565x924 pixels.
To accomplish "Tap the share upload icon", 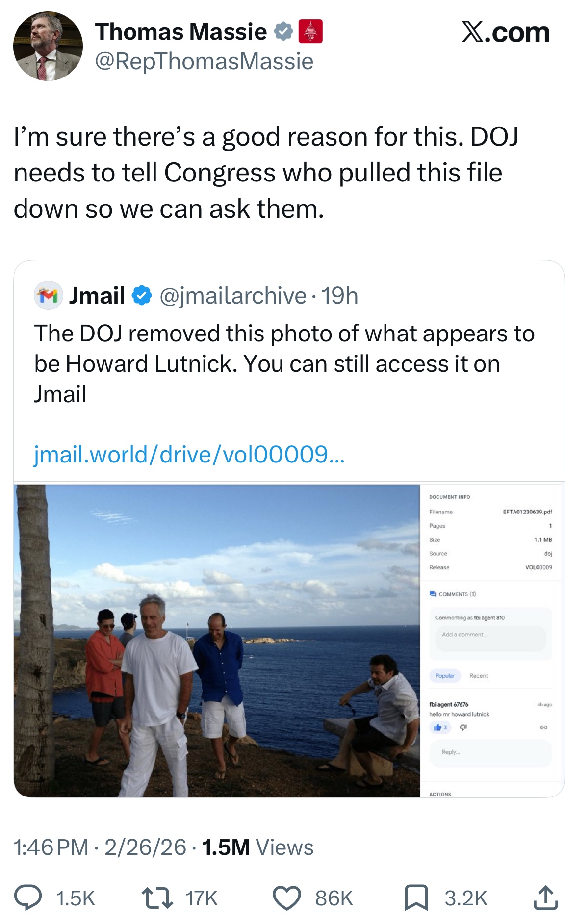I will click(x=544, y=898).
